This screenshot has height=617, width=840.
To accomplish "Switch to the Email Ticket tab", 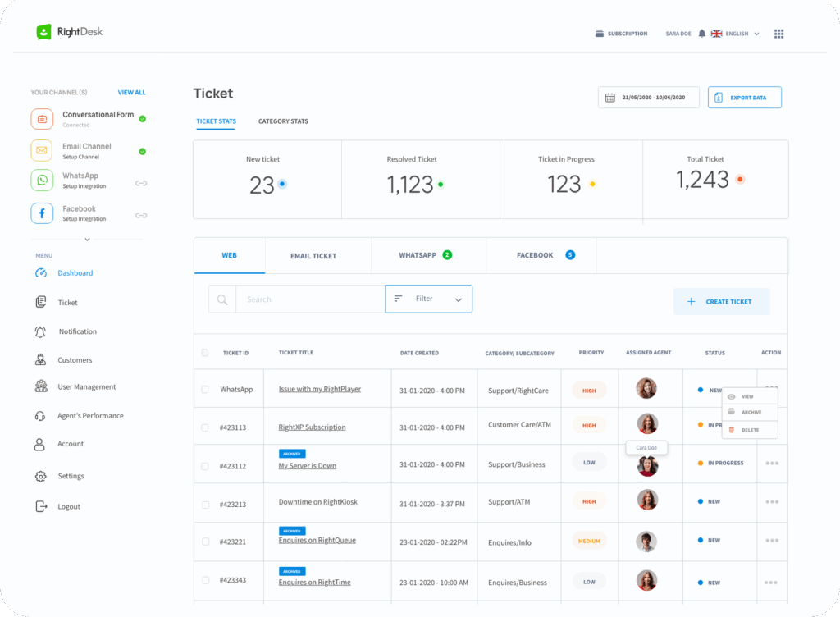I will point(313,256).
